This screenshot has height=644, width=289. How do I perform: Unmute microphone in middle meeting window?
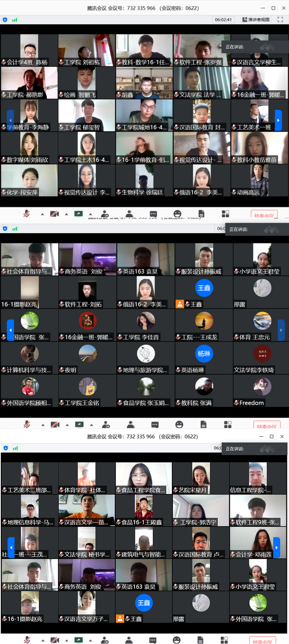click(27, 424)
